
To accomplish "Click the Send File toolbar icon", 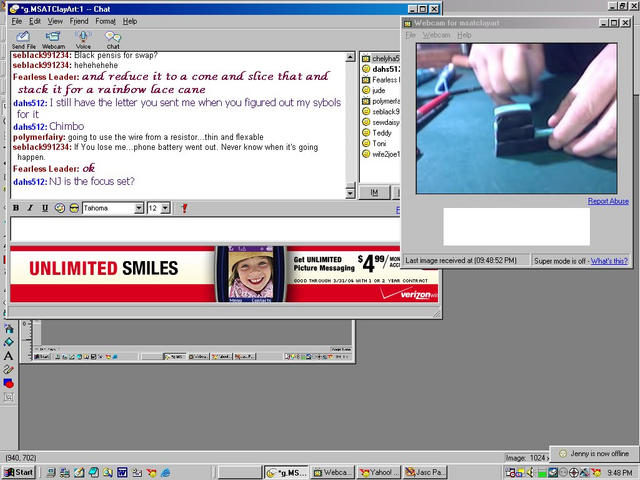I will tap(23, 40).
